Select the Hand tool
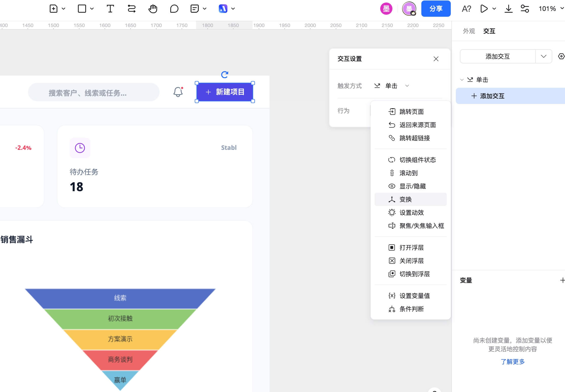Image resolution: width=565 pixels, height=392 pixels. coord(153,9)
